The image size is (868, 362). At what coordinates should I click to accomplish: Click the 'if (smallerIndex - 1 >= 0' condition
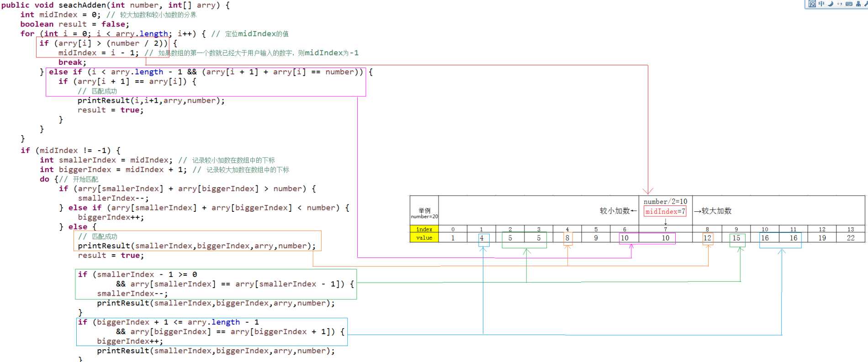(138, 275)
